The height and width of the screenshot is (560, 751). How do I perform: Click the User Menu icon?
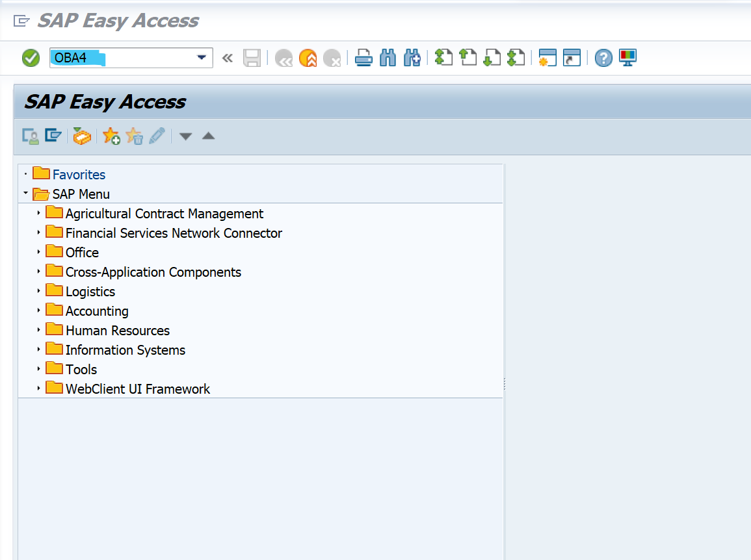pos(31,136)
